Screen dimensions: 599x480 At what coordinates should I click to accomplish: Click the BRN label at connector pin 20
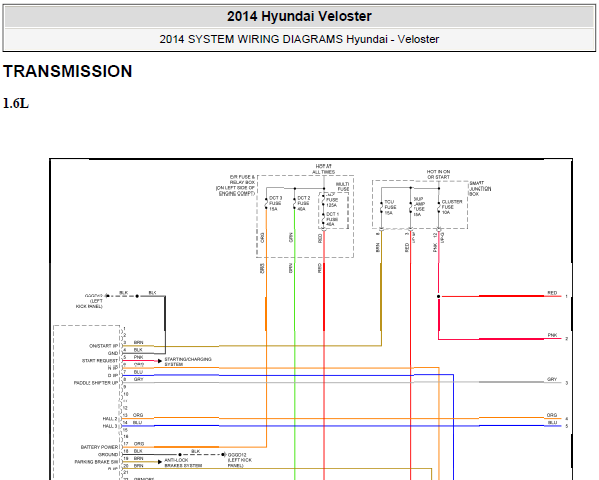[138, 465]
